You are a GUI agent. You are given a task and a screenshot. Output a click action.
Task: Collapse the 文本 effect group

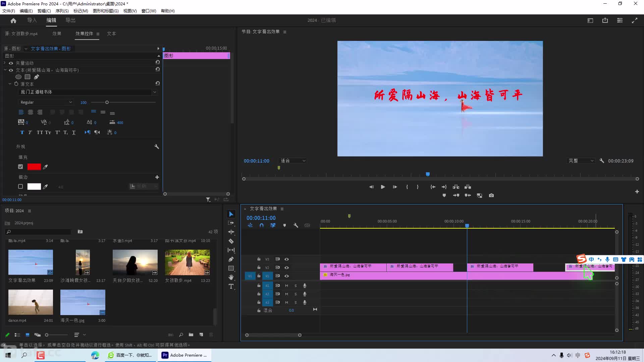click(x=5, y=70)
